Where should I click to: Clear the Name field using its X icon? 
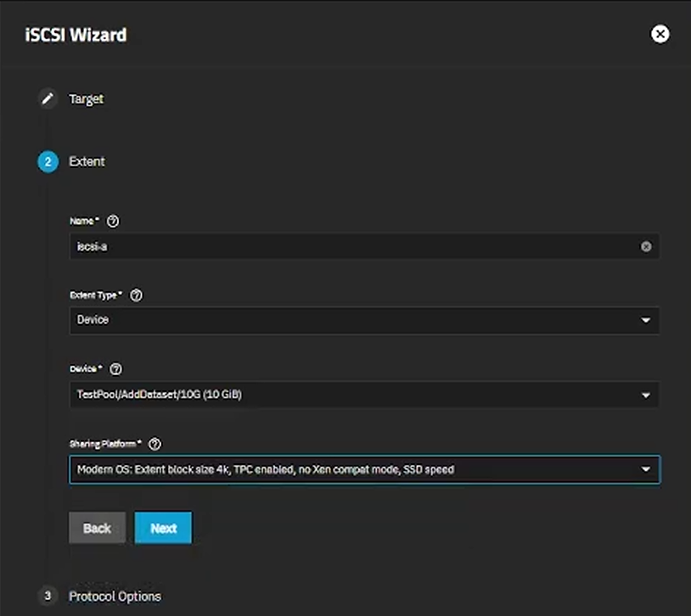pos(646,247)
